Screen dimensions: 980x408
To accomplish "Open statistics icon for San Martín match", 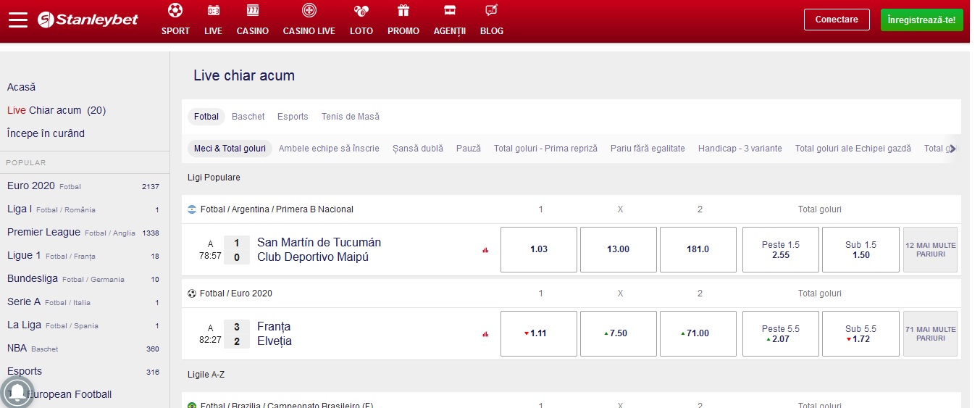I will (485, 250).
